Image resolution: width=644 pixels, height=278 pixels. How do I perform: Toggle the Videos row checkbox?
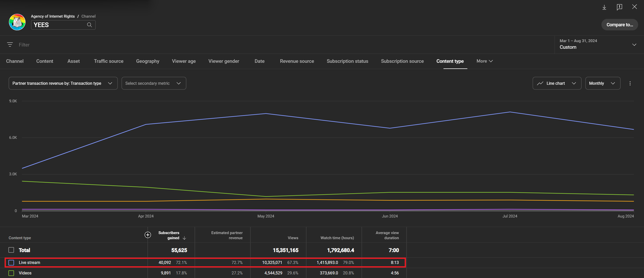(11, 273)
